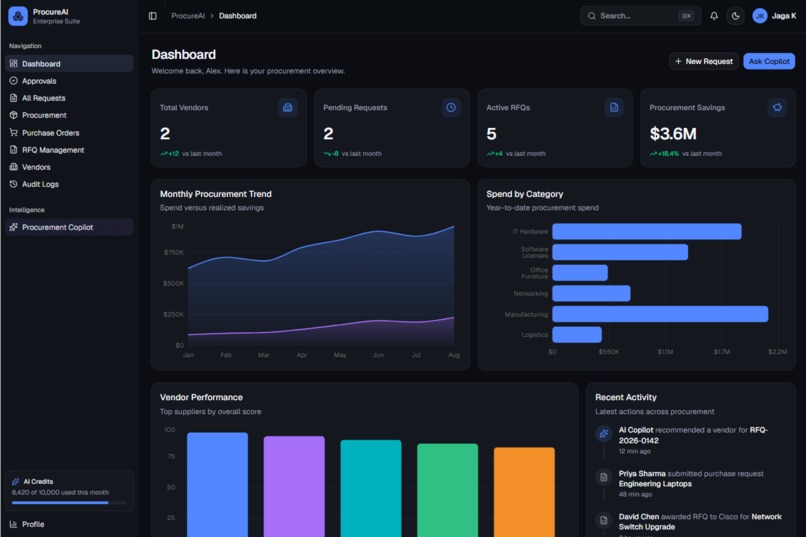Open Procurement nav item
Screen dimensions: 806x537
click(x=69, y=115)
